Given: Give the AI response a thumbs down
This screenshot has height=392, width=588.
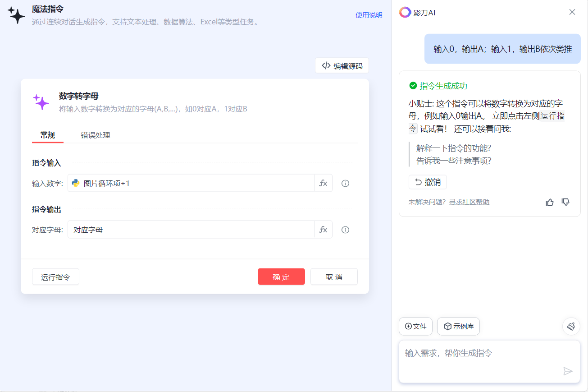Looking at the screenshot, I should (x=565, y=202).
